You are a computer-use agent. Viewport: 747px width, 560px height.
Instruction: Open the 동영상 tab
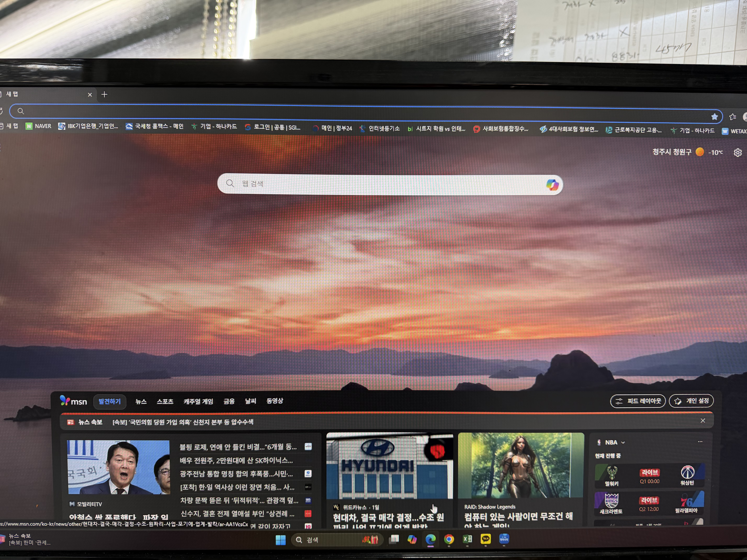click(275, 401)
